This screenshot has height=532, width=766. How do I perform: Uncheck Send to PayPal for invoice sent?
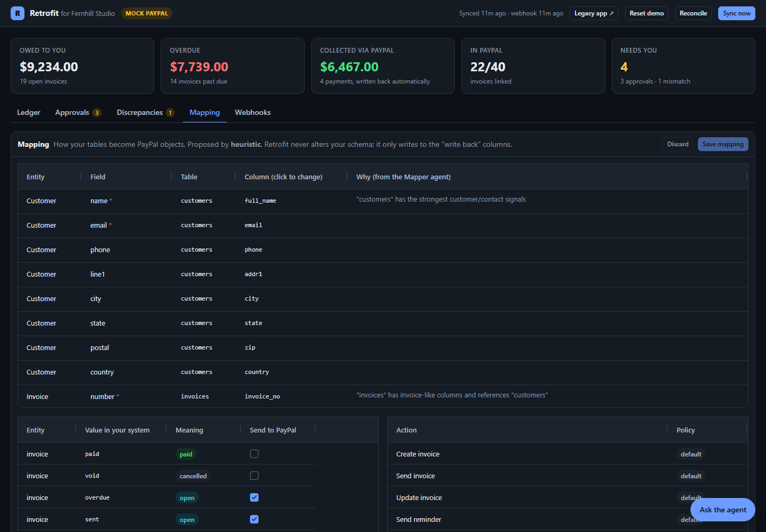coord(254,519)
